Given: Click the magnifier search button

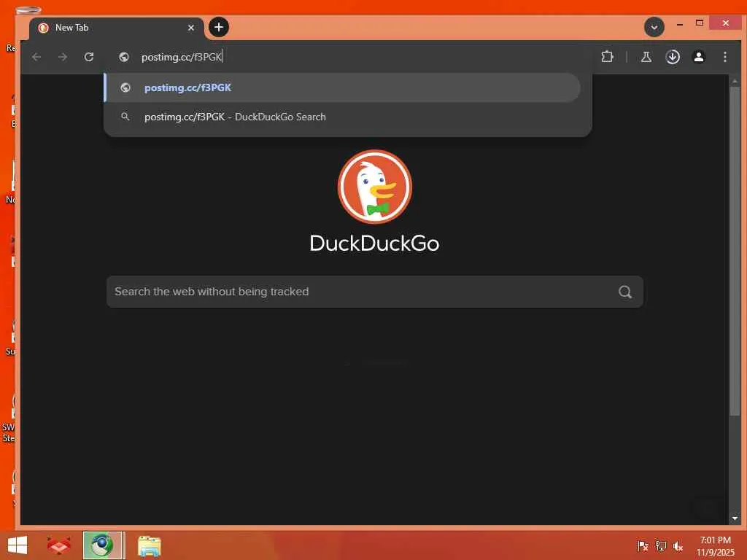Looking at the screenshot, I should click(625, 292).
